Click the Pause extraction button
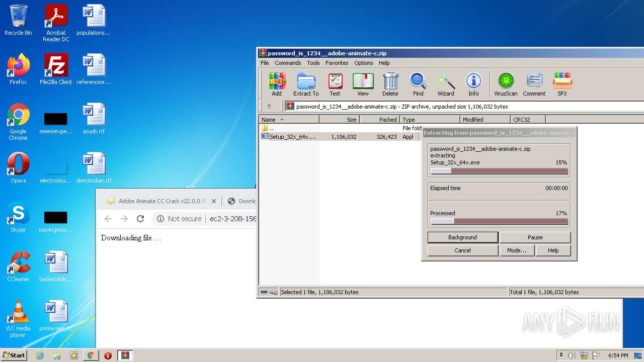The image size is (644, 362). (535, 237)
